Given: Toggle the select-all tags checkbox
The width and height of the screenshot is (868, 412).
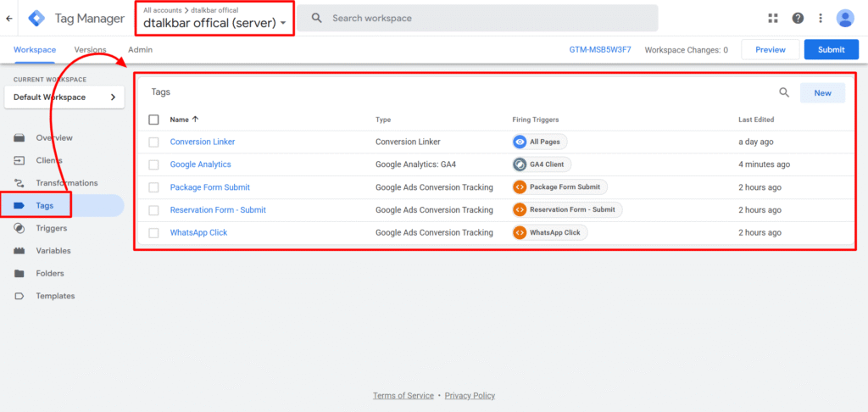Looking at the screenshot, I should (x=153, y=120).
